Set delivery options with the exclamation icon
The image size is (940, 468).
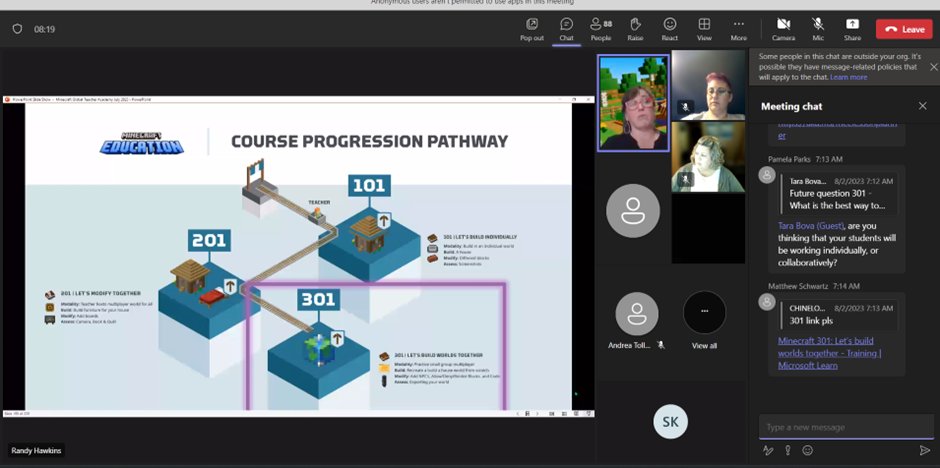coord(788,450)
